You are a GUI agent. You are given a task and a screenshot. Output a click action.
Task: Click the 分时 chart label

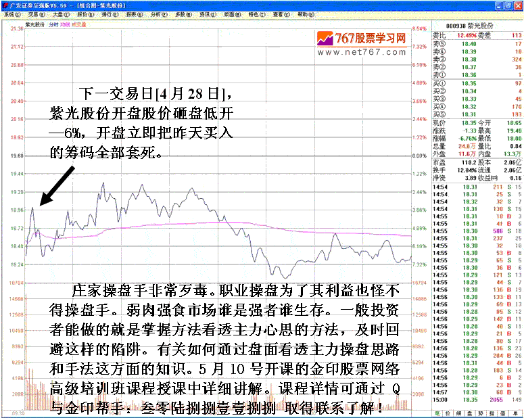pyautogui.click(x=53, y=24)
